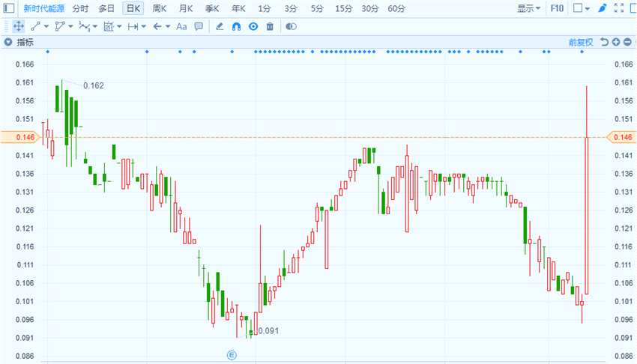Click the last tall red candlestick
Screen dimensions: 637x364
(586, 215)
